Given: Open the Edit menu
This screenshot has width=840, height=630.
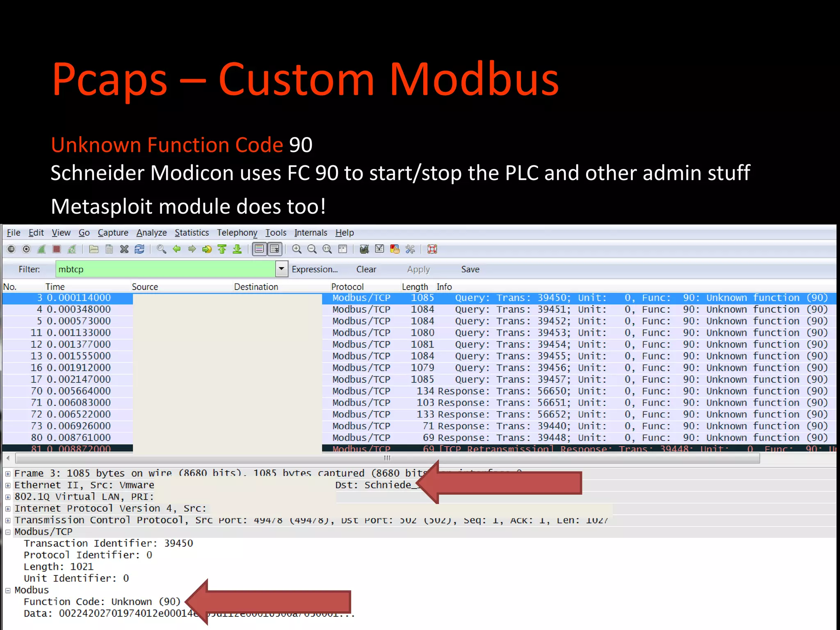Looking at the screenshot, I should coord(36,233).
